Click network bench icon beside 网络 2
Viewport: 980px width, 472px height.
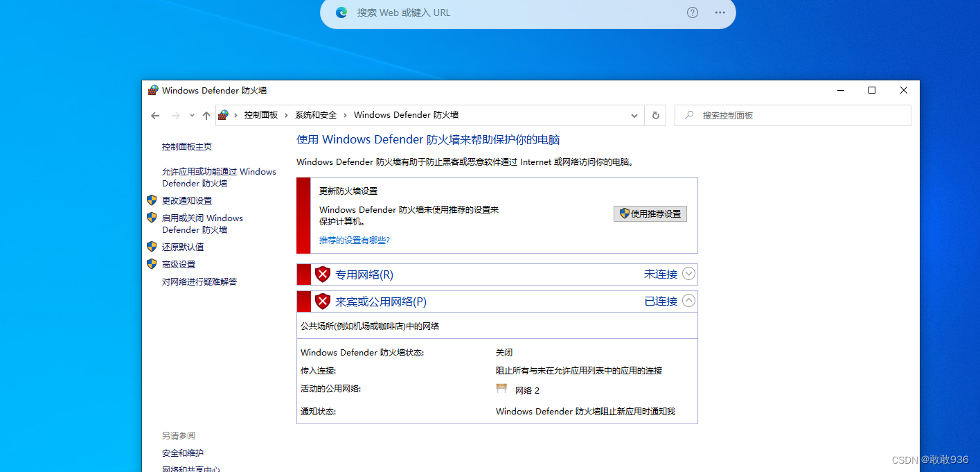(502, 389)
